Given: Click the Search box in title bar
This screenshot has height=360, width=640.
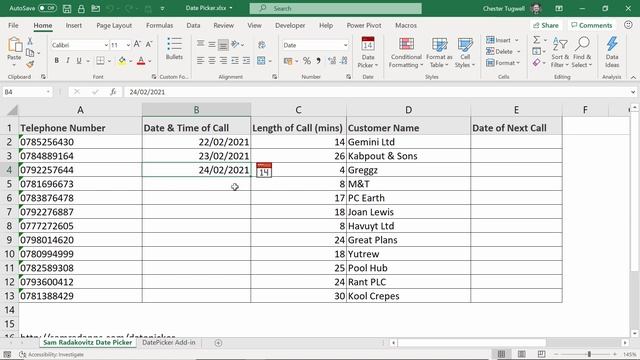Looking at the screenshot, I should click(336, 8).
